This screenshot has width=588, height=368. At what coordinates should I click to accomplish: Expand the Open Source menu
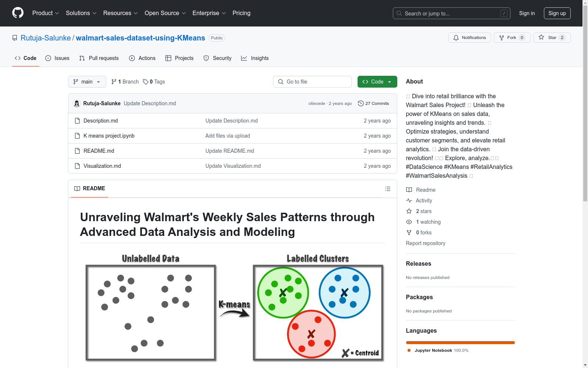pos(165,13)
